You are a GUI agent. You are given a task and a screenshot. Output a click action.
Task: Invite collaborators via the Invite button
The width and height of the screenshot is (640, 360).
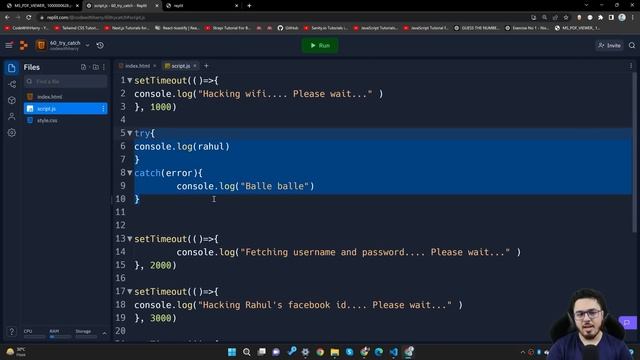(x=609, y=45)
